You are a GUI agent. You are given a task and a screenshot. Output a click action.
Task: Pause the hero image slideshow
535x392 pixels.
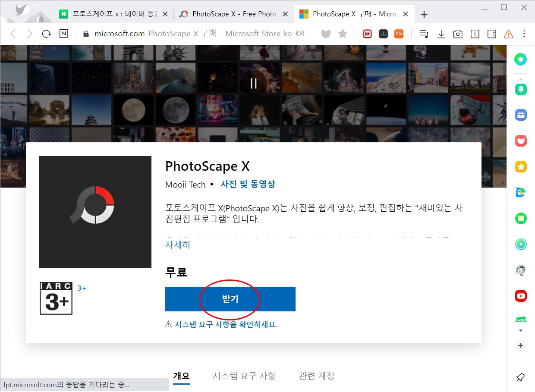pyautogui.click(x=254, y=83)
